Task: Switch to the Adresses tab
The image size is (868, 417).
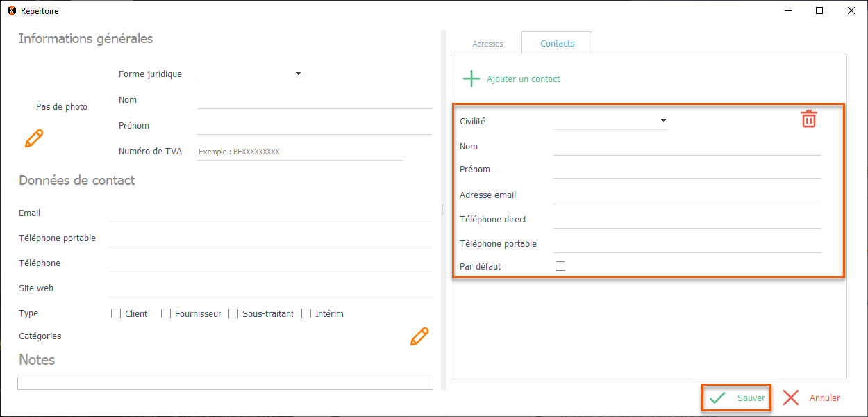Action: (487, 44)
